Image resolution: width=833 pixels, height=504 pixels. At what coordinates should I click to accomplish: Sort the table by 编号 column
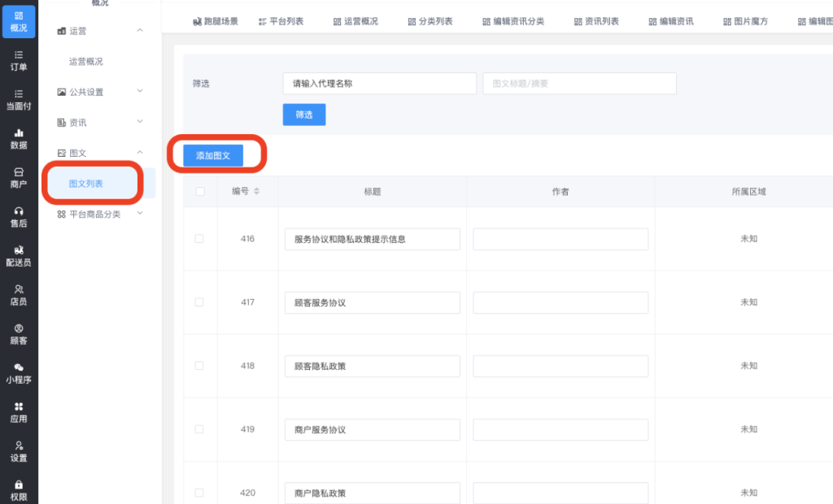(x=257, y=192)
